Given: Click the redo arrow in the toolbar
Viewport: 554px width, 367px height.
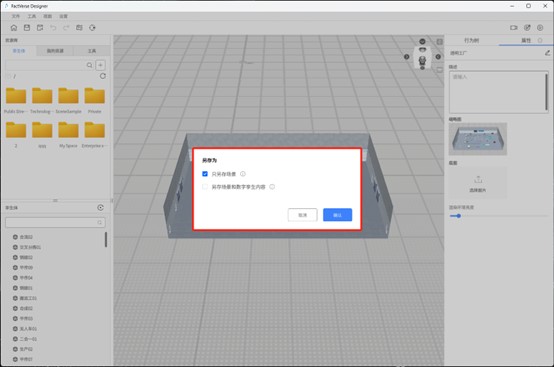Looking at the screenshot, I should (66, 28).
